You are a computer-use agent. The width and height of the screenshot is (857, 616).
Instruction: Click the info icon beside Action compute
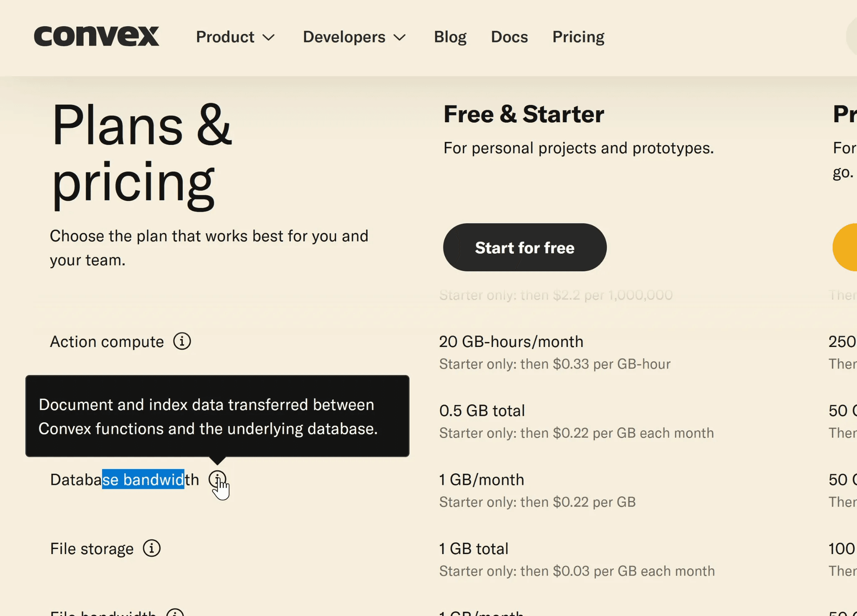(x=182, y=341)
